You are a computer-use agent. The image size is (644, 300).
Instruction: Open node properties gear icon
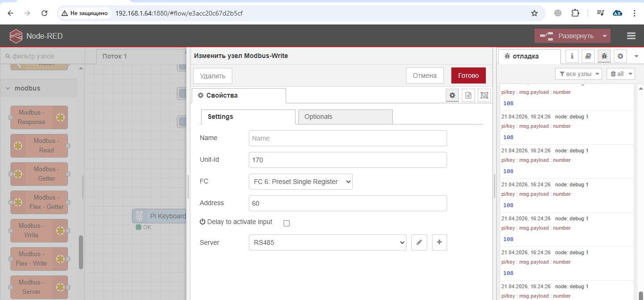pos(452,95)
